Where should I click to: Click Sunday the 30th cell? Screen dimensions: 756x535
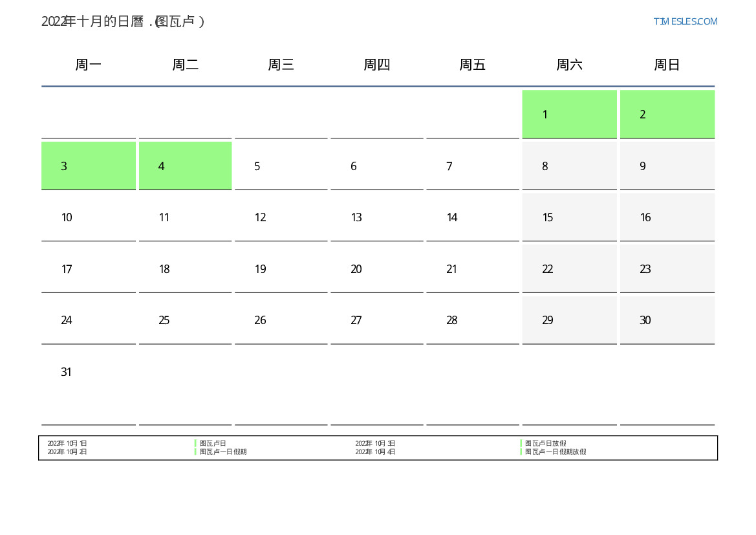tap(667, 320)
